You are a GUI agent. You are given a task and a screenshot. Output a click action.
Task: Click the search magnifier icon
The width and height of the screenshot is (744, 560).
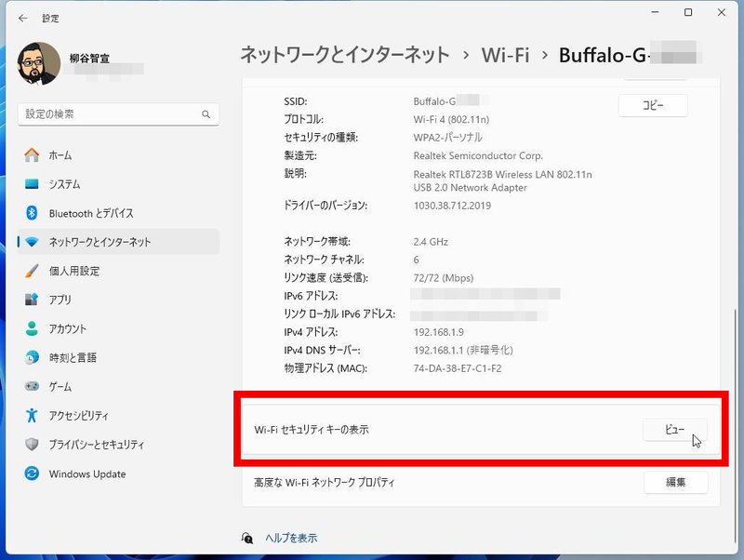206,114
